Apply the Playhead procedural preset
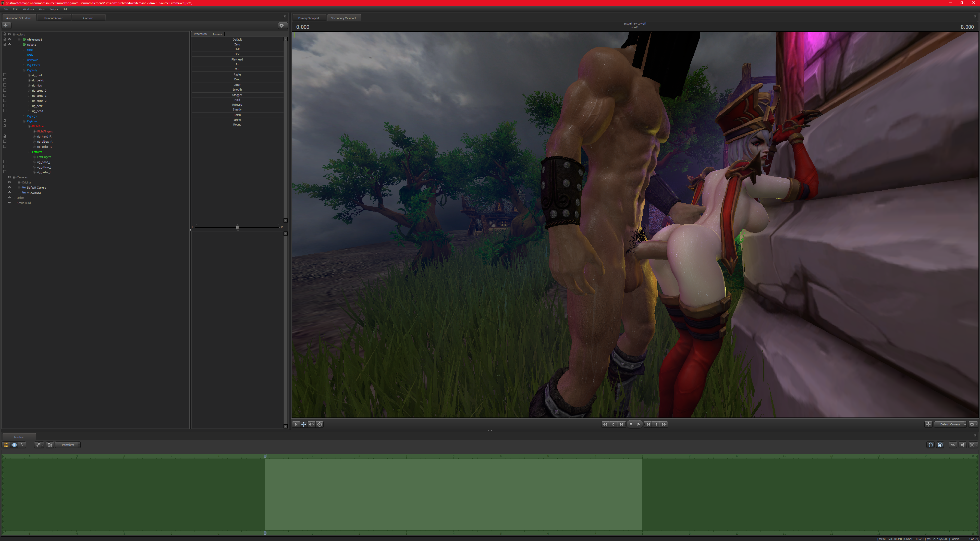The image size is (980, 541). pyautogui.click(x=237, y=59)
